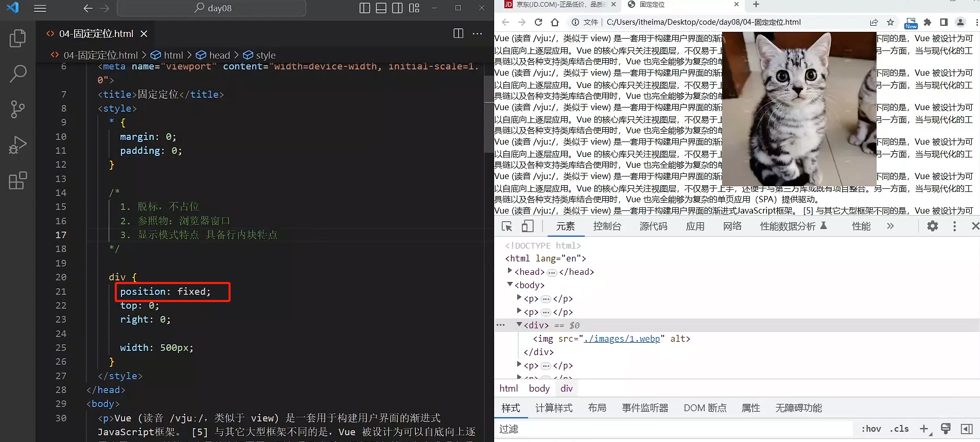Open Chrome extensions puzzle icon

927,22
